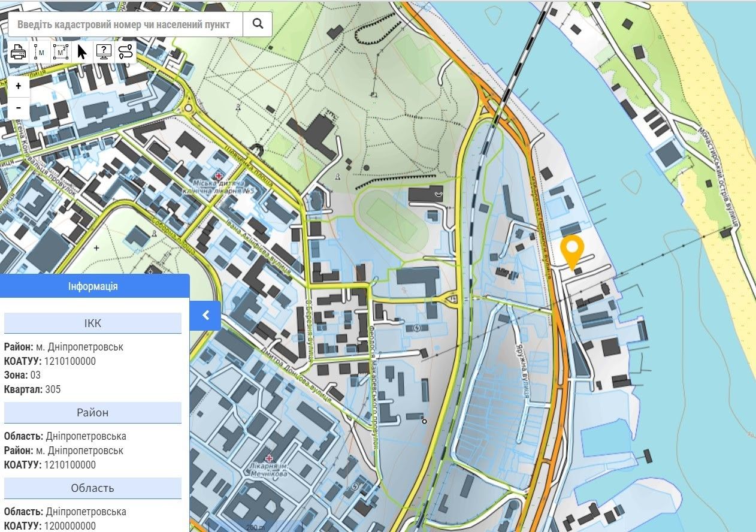Zoom in with the plus button
This screenshot has width=756, height=532.
pos(19,86)
